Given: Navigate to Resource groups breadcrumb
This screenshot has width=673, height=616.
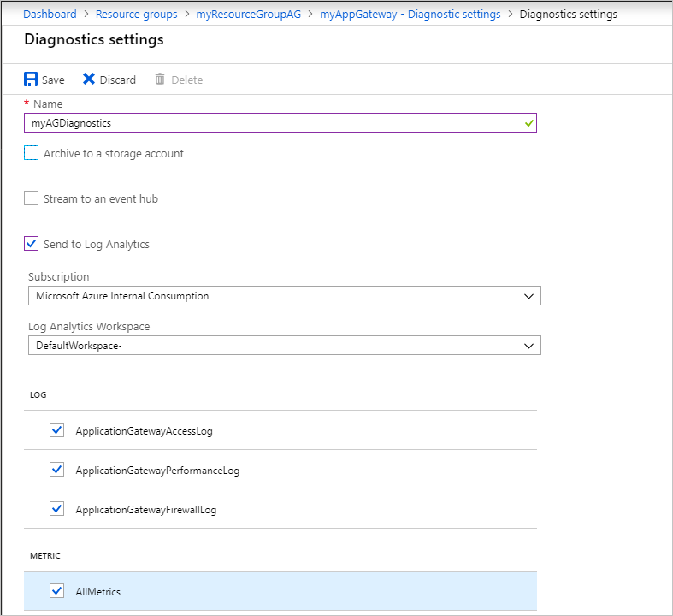Looking at the screenshot, I should [x=137, y=15].
